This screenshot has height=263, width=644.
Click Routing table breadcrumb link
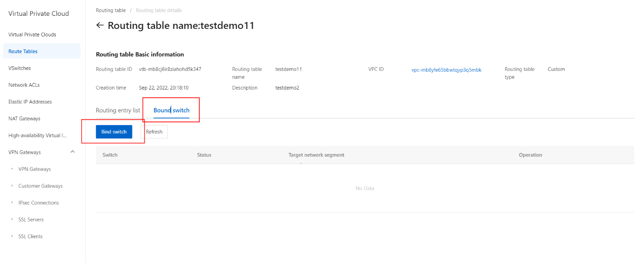coord(111,10)
